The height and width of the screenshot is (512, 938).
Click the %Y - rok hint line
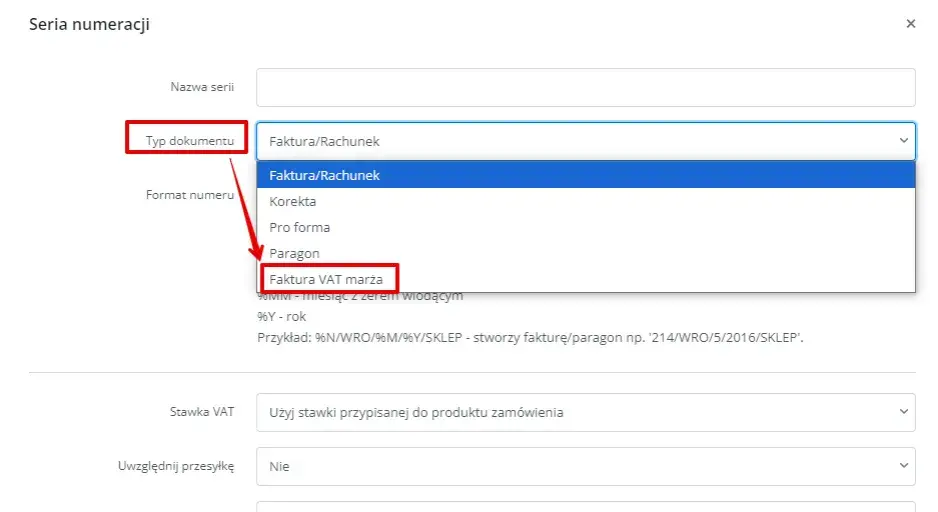(x=281, y=316)
